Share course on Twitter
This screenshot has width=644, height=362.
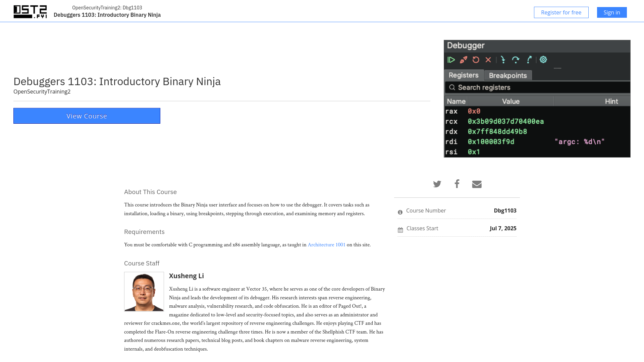(437, 184)
